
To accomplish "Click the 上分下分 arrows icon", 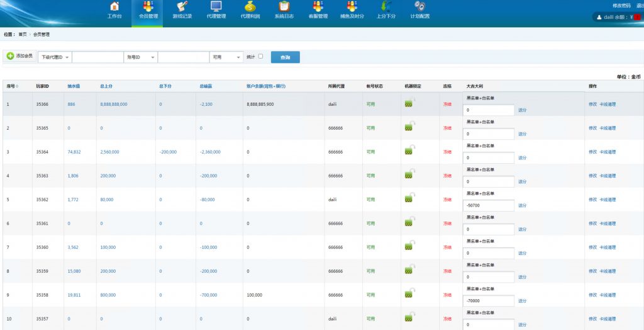I will coord(386,7).
